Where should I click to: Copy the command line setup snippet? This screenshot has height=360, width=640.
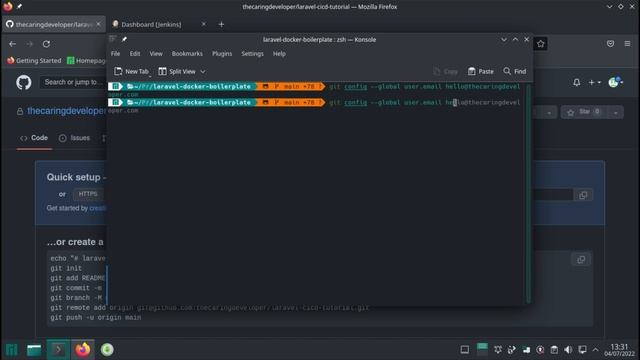pos(581,260)
